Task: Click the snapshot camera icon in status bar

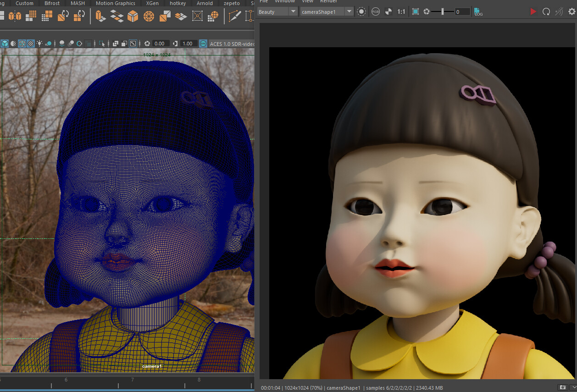Action: [x=562, y=387]
